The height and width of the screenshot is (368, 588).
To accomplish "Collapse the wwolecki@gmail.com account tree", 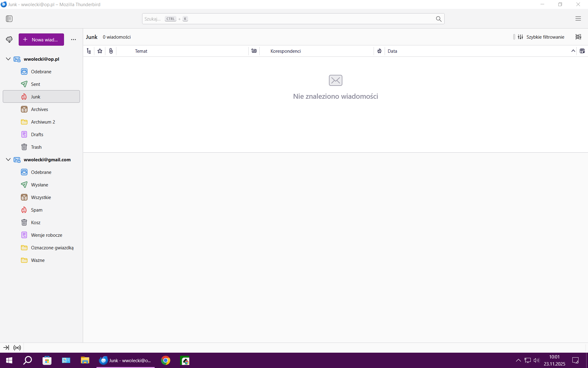I will [x=8, y=159].
